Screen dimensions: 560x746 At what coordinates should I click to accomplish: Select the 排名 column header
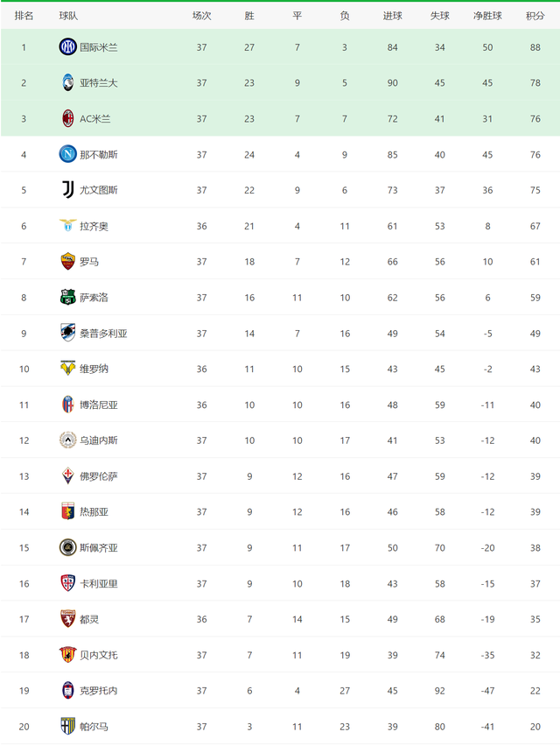pos(24,16)
